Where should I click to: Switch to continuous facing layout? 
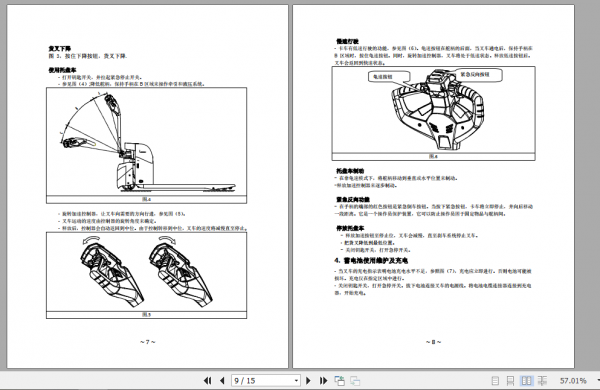542,380
